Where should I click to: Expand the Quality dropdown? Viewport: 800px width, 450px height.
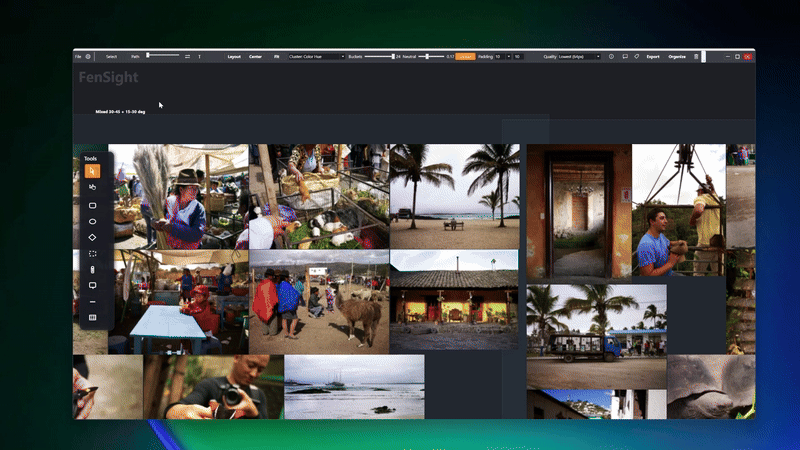572,57
